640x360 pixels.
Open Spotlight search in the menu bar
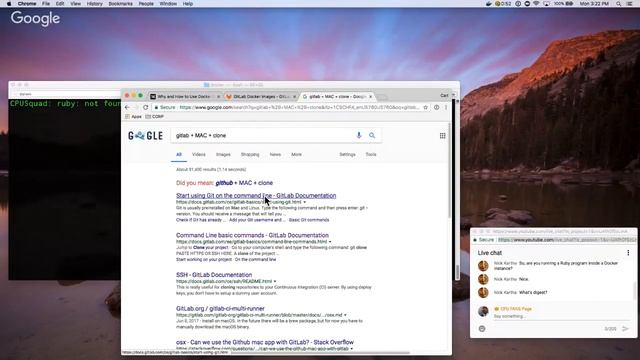click(x=619, y=4)
